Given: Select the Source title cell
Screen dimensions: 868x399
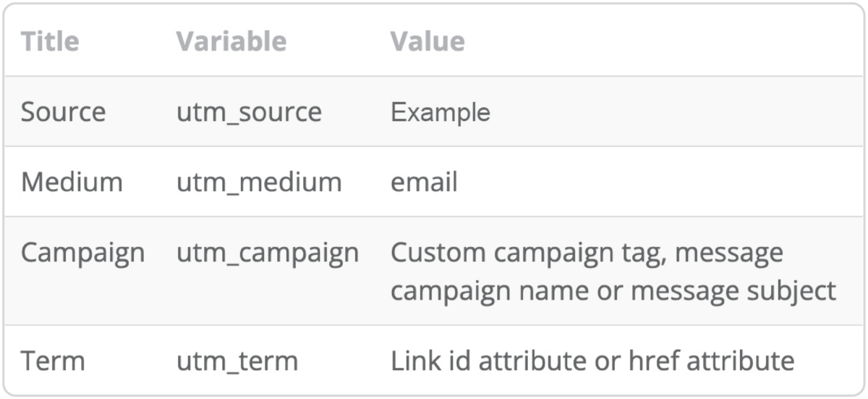Looking at the screenshot, I should (63, 112).
